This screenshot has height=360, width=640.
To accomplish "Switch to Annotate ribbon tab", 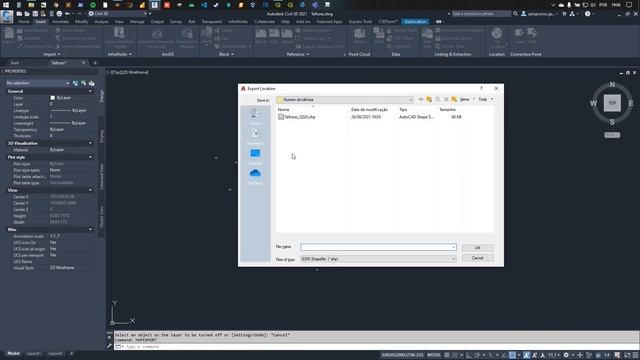I will (60, 22).
